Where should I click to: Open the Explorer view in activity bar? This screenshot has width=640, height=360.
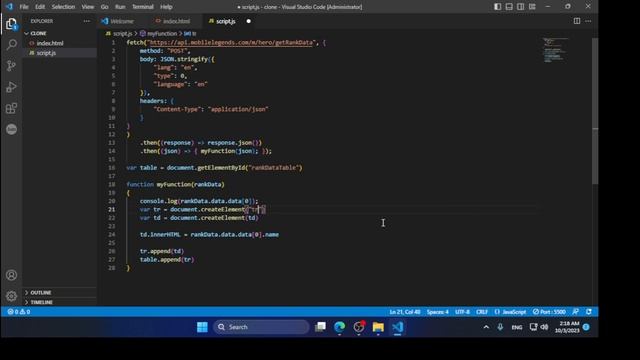pyautogui.click(x=11, y=24)
